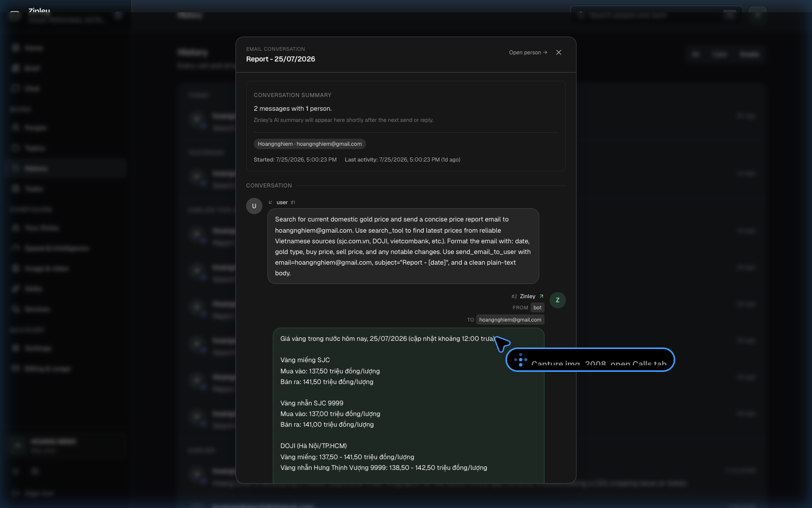812x508 pixels.
Task: Click the 'Vàng nhẫn SJC 9999' line
Action: pos(312,403)
